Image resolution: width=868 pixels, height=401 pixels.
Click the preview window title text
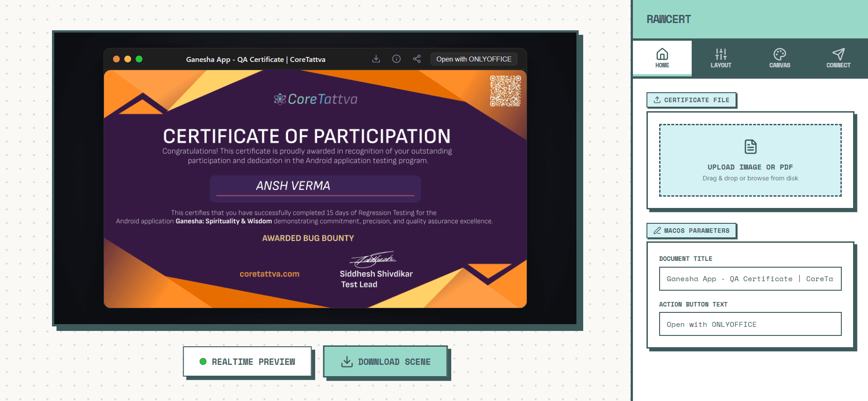256,59
